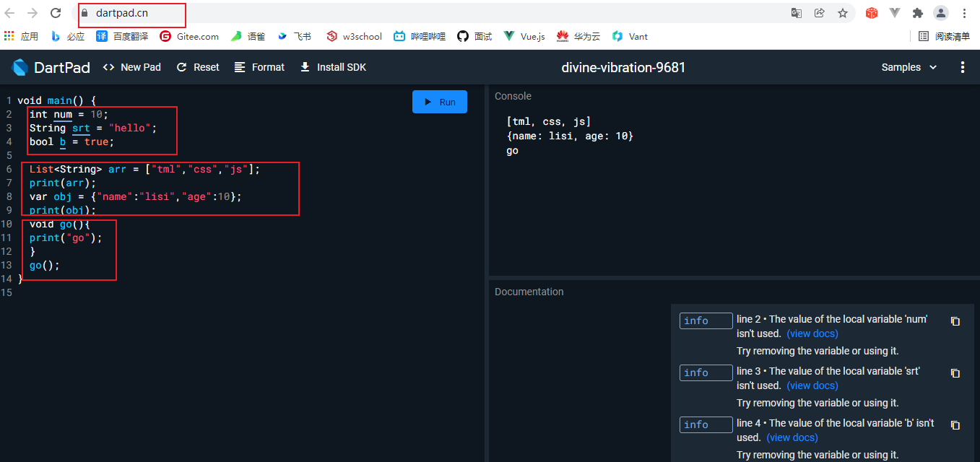Click the Documentation panel heading
Screen dimensions: 980x462
click(x=529, y=292)
